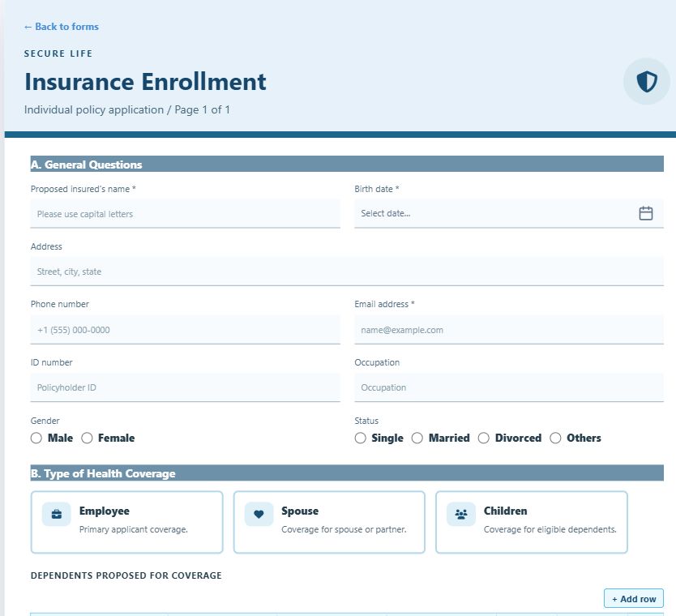
Task: Click the Individual policy application subtitle
Action: [x=126, y=110]
